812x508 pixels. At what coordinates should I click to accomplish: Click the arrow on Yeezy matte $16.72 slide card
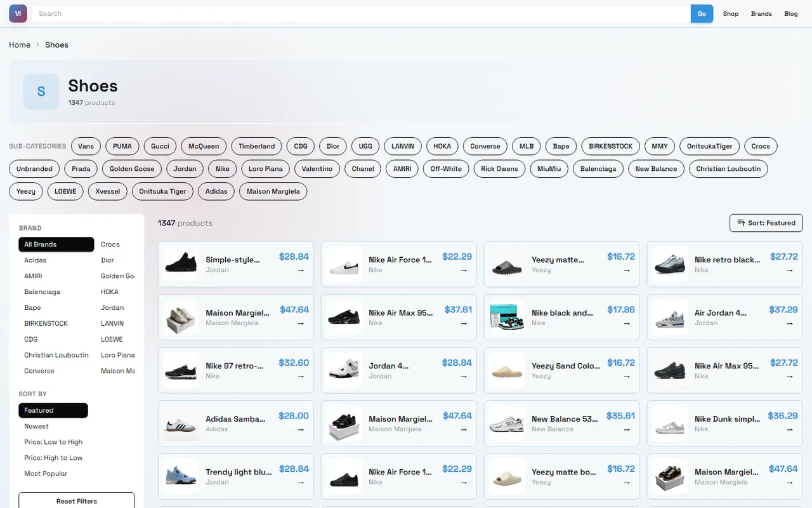coord(627,271)
